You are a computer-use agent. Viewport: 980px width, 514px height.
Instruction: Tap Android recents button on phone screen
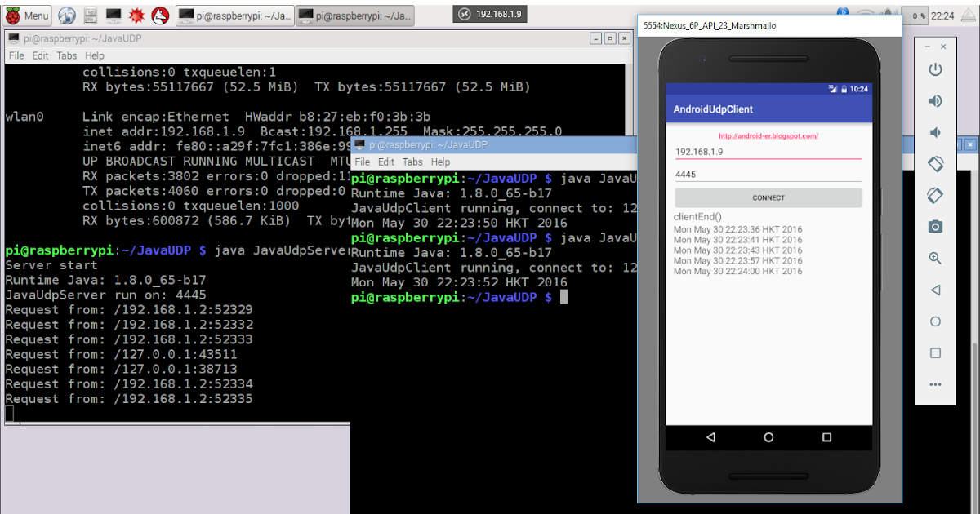point(826,437)
